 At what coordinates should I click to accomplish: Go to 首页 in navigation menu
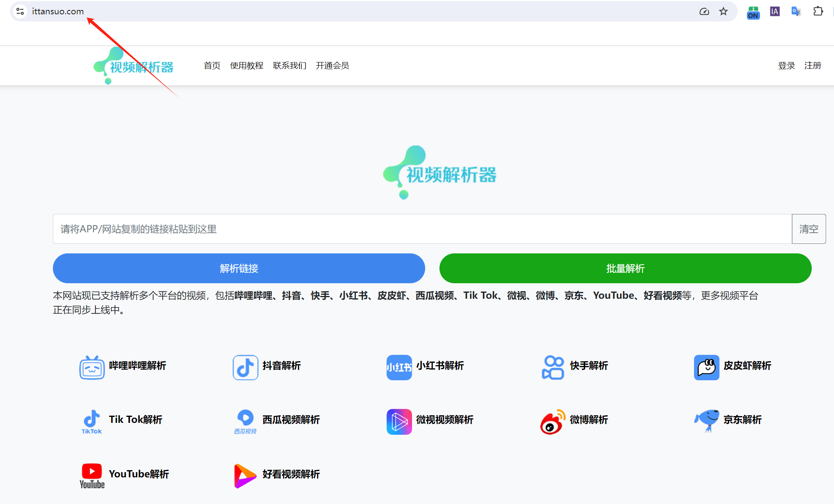(212, 66)
